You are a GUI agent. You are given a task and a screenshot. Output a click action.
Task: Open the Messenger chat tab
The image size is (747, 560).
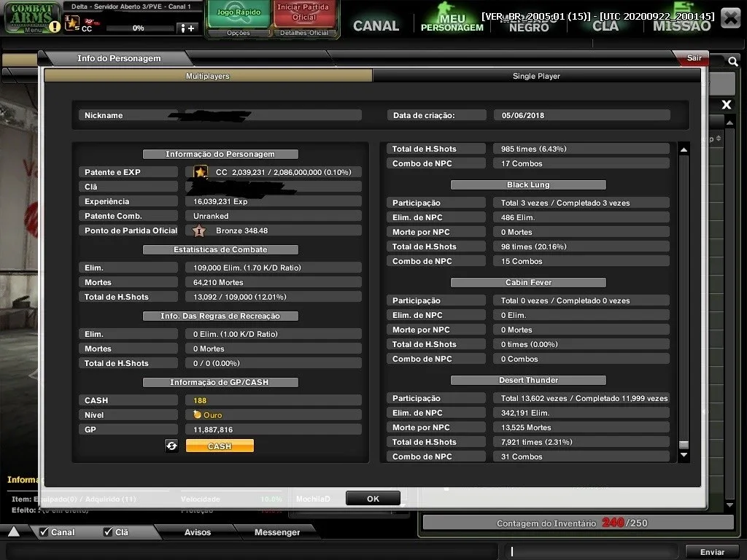point(276,532)
